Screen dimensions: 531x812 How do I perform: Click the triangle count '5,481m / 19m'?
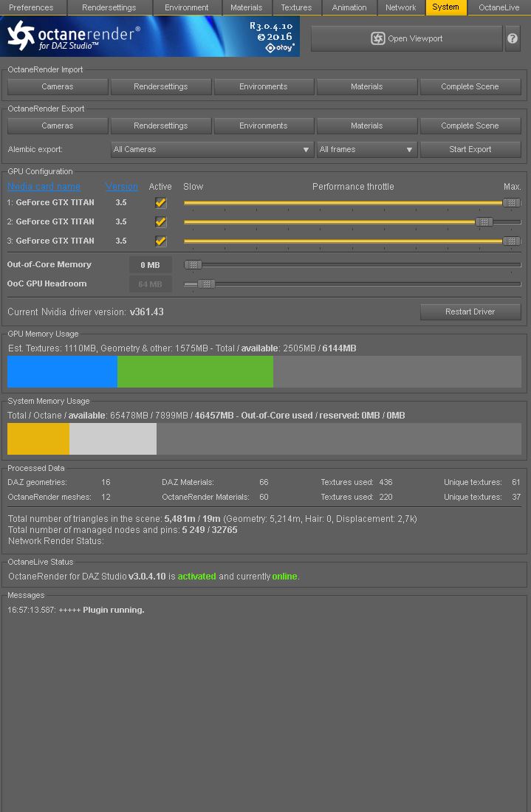coord(192,518)
